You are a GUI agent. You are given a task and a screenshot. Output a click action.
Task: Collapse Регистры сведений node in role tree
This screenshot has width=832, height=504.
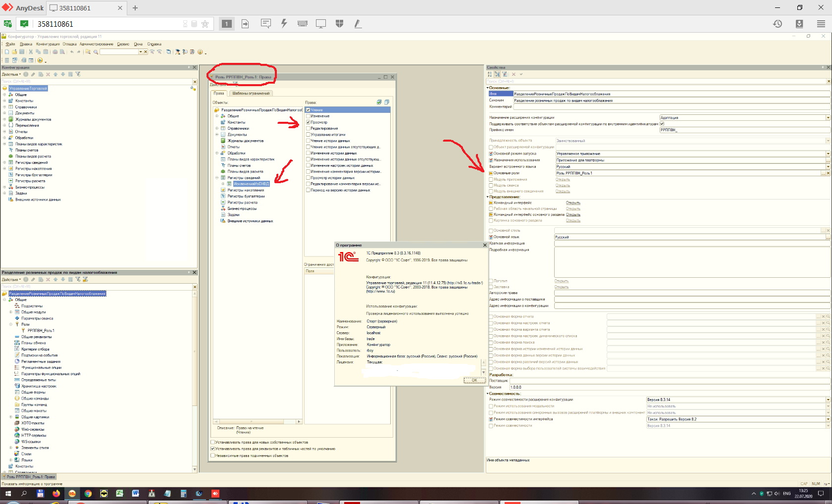(217, 178)
